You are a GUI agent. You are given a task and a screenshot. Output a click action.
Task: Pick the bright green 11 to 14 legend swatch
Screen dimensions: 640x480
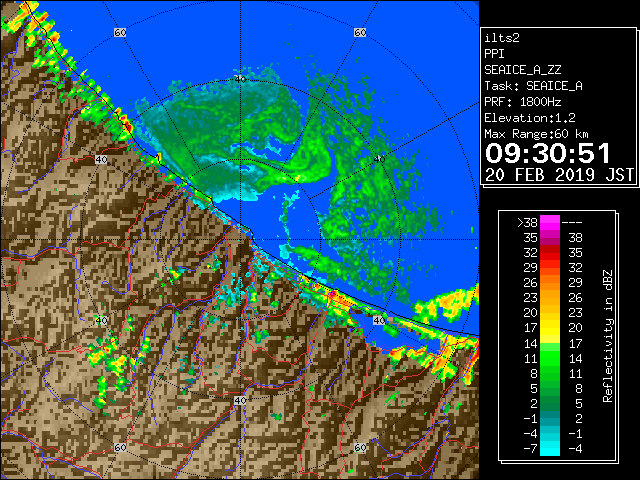click(x=550, y=358)
